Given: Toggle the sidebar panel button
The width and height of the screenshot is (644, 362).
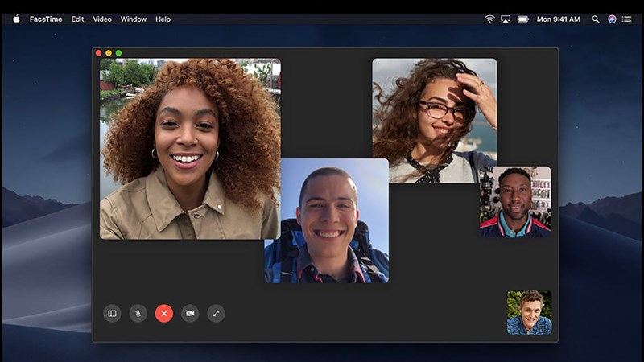Looking at the screenshot, I should [x=112, y=313].
